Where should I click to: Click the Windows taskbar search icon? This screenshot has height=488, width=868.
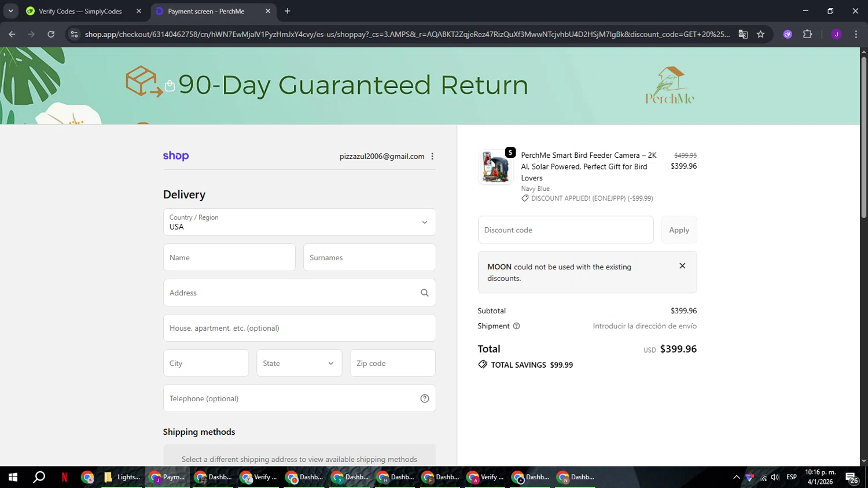pos(39,477)
